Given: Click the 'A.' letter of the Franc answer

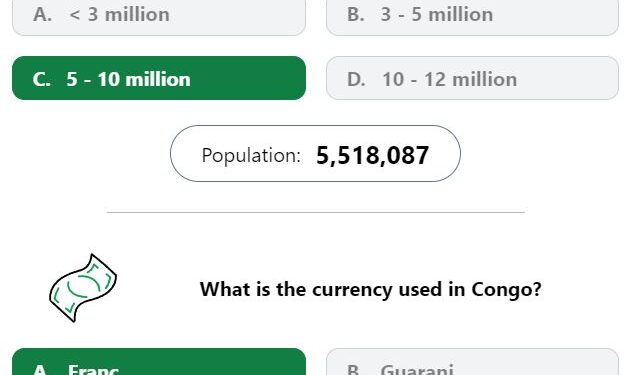Looking at the screenshot, I should (42, 369).
